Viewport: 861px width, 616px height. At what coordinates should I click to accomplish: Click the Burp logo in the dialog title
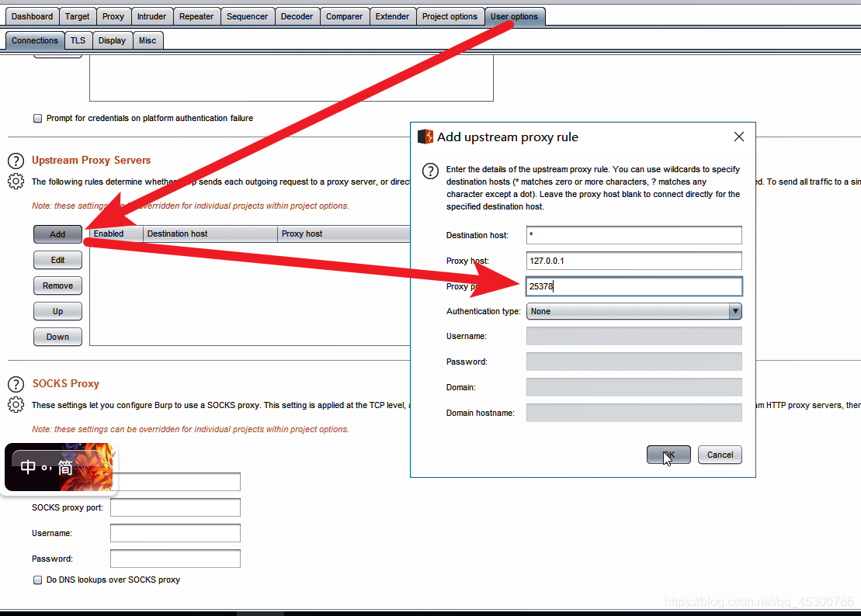pos(425,137)
